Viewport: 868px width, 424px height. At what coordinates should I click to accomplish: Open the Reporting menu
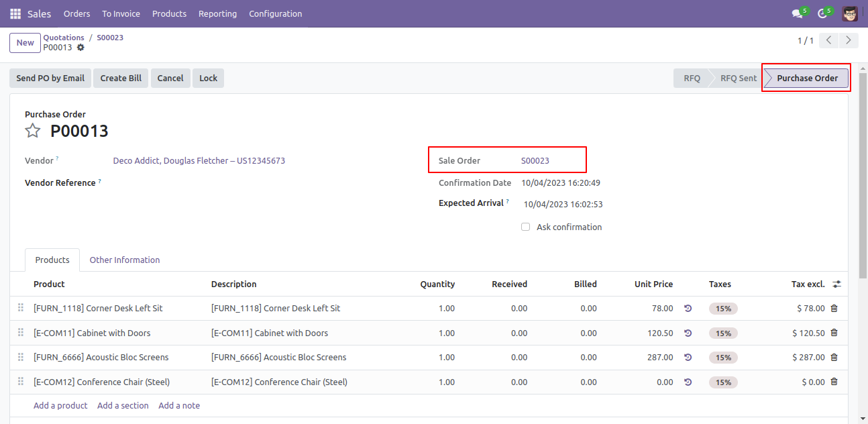217,13
